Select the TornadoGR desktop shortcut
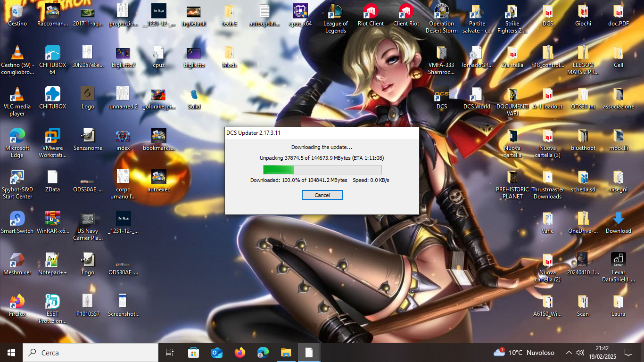This screenshot has width=644, height=362. [477, 56]
